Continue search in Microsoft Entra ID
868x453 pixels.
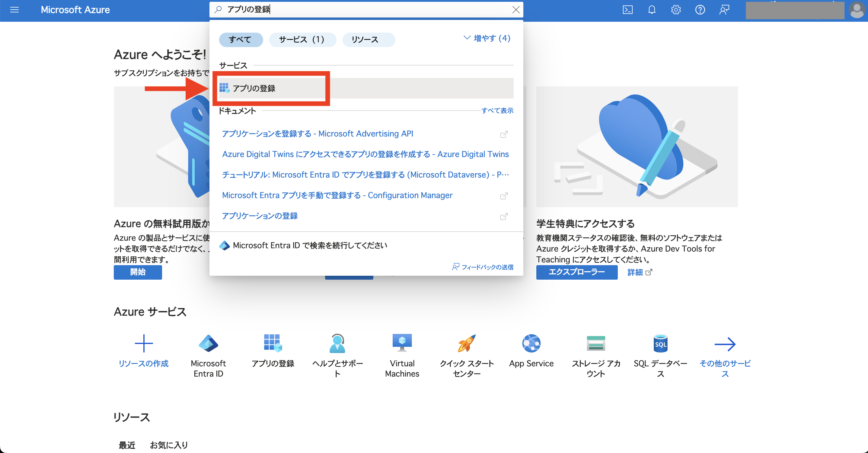(x=303, y=245)
